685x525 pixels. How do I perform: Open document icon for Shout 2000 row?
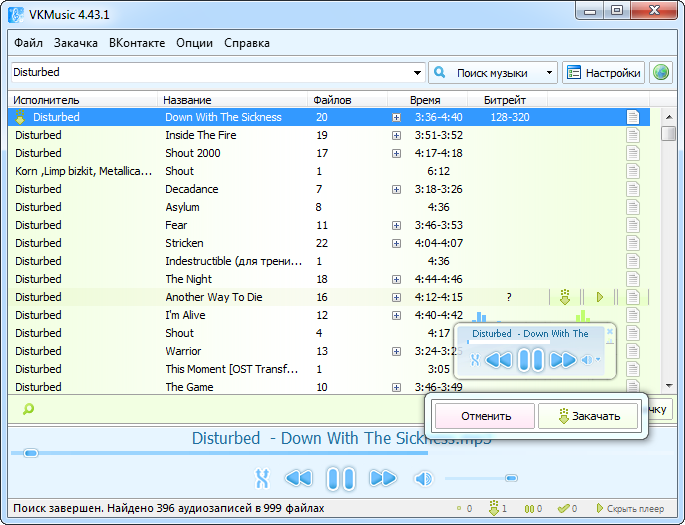click(x=633, y=153)
